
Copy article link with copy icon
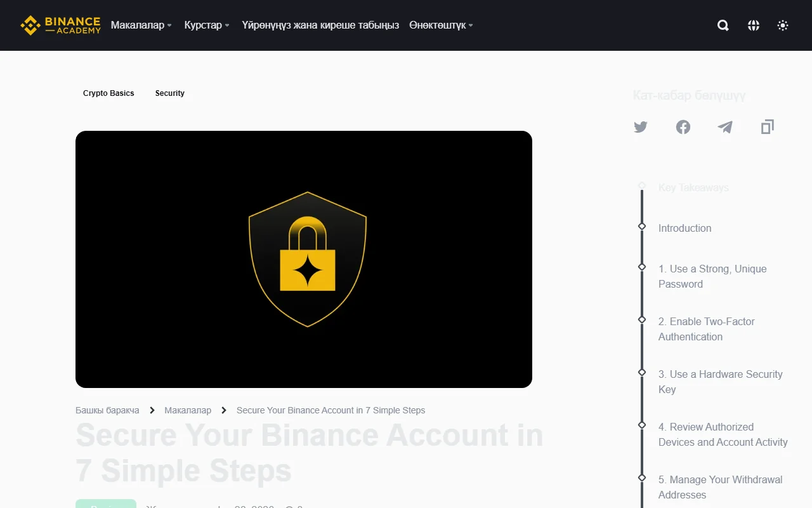pyautogui.click(x=768, y=127)
